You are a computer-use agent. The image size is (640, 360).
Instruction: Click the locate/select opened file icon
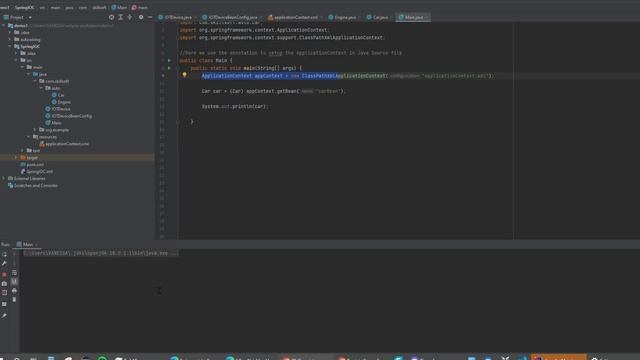coord(111,17)
